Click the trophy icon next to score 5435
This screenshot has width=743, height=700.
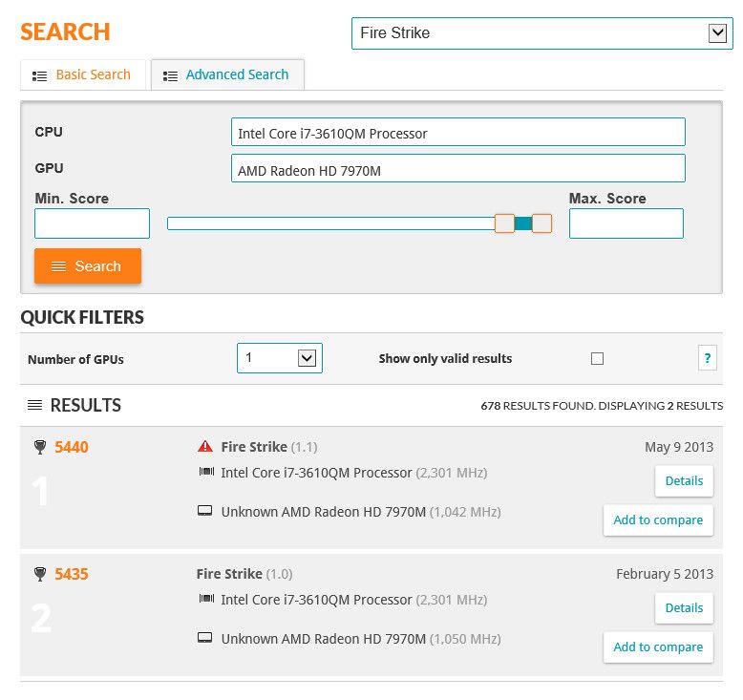coord(39,574)
